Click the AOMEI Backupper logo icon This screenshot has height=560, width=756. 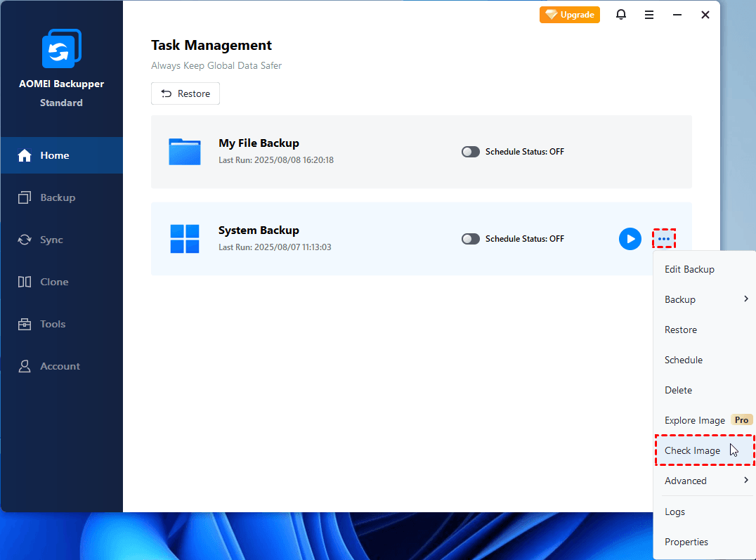tap(62, 48)
